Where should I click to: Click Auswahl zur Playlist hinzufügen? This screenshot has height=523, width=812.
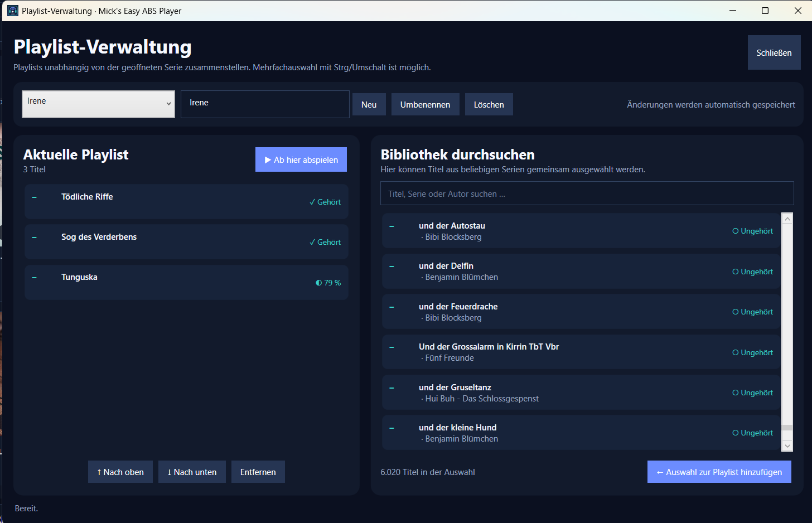(719, 472)
